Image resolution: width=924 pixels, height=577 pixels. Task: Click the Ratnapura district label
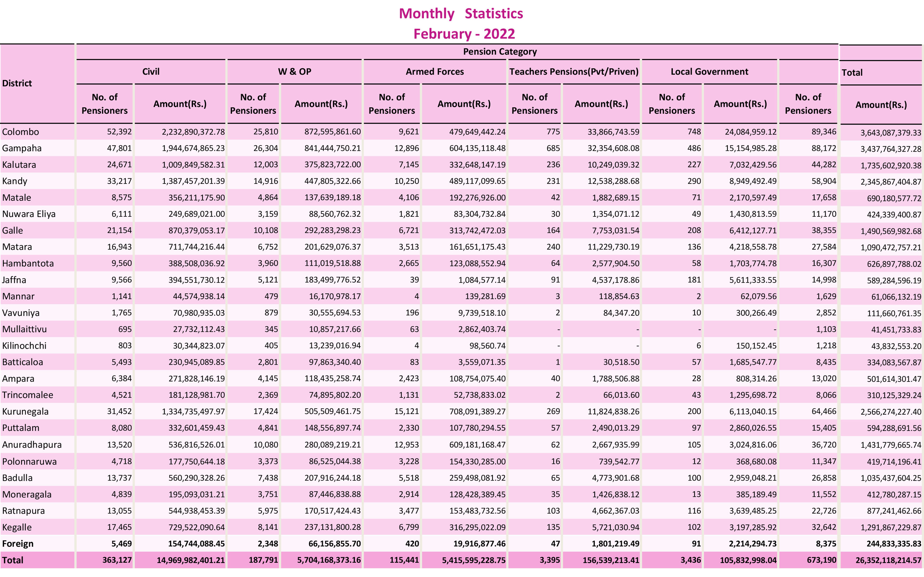23,511
